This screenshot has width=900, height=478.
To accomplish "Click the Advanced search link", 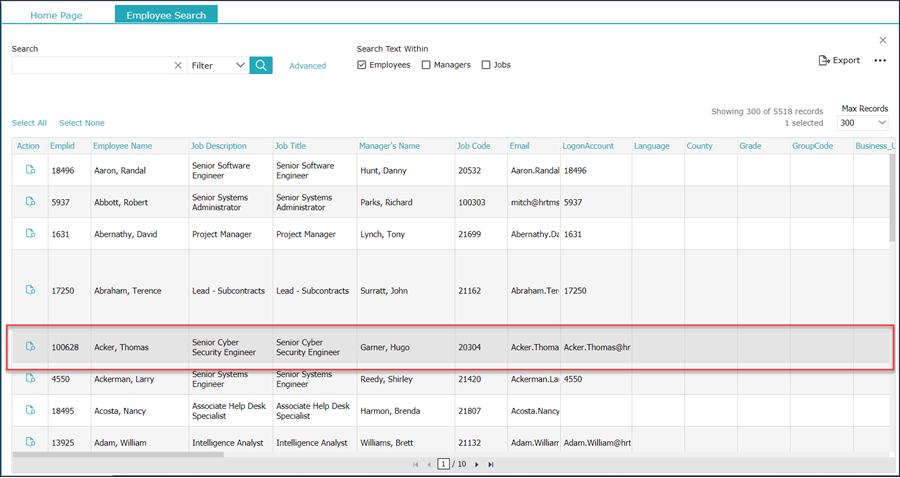I will click(307, 66).
